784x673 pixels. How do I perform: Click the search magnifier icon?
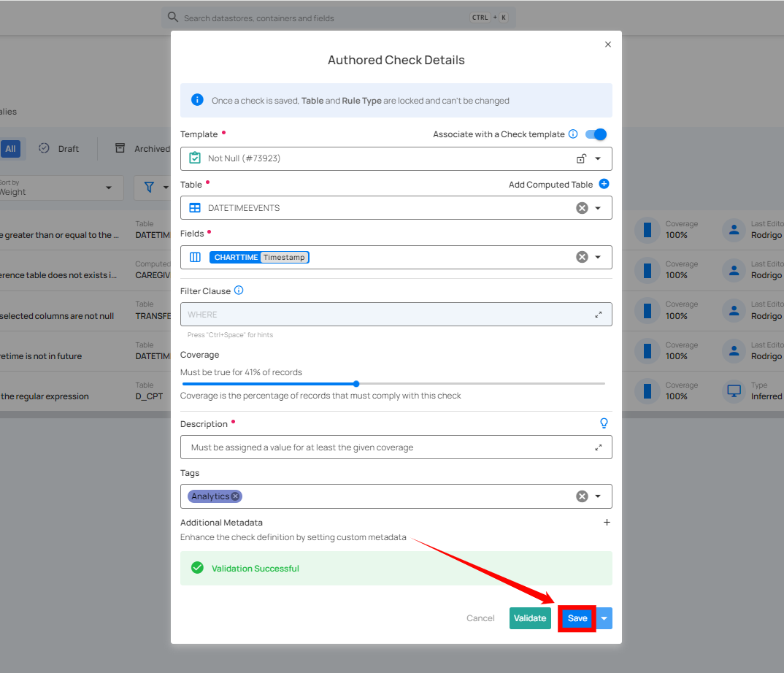pos(172,18)
